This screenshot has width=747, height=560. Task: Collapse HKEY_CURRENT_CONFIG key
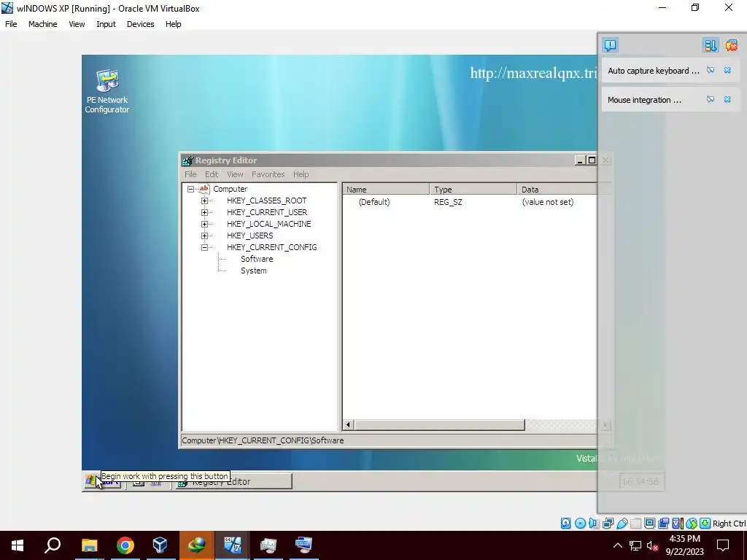pos(204,247)
